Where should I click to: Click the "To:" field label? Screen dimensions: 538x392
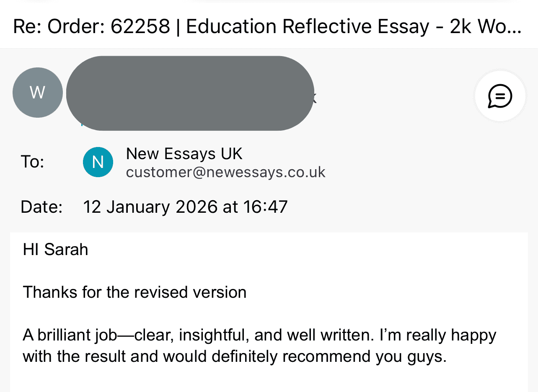click(x=32, y=162)
